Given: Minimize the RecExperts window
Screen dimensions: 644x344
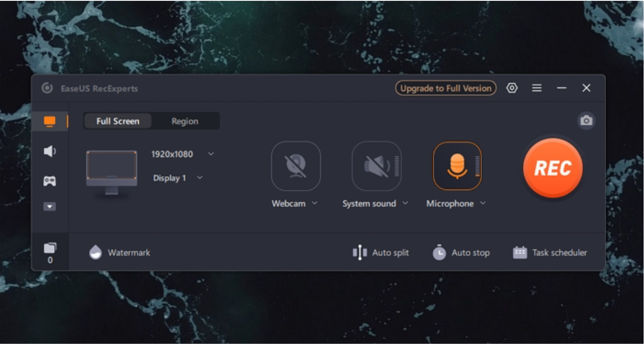Looking at the screenshot, I should 561,88.
